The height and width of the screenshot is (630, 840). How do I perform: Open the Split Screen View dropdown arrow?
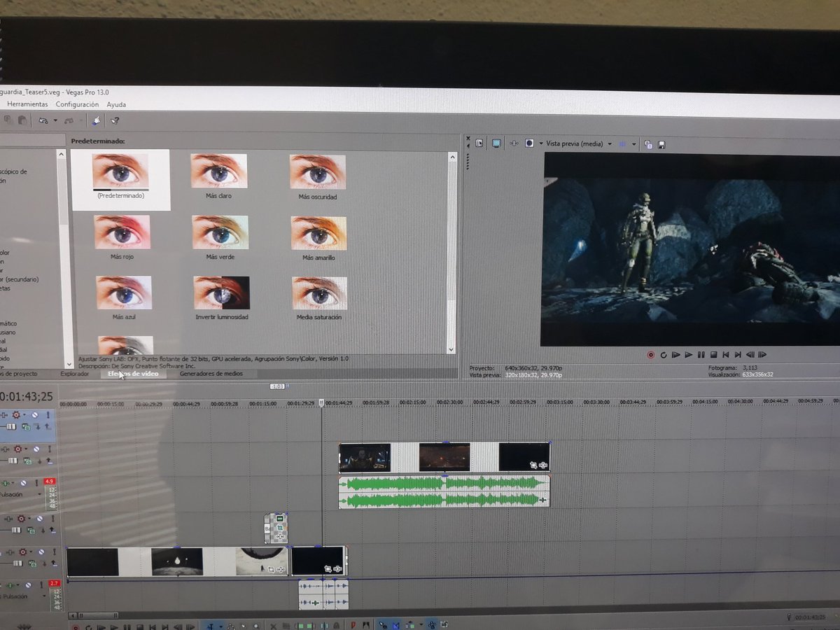[540, 143]
